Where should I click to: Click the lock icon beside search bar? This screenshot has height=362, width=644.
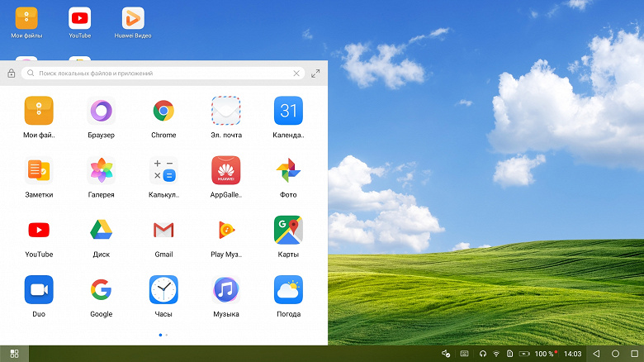point(11,74)
